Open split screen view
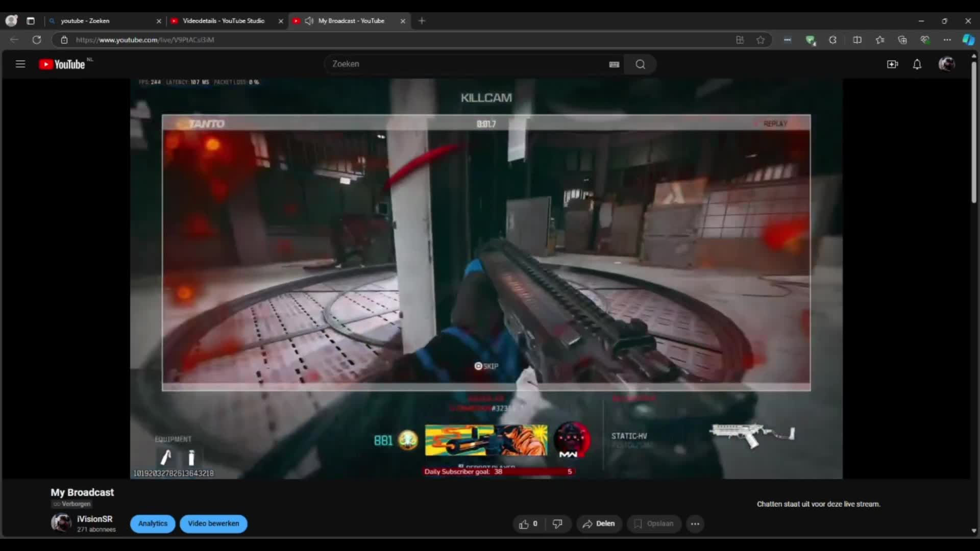Screen dimensions: 980x551 tap(857, 40)
